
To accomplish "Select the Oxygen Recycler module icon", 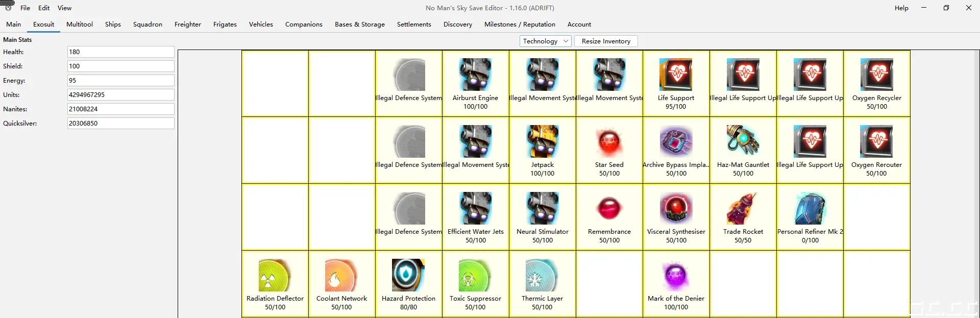I will tap(877, 75).
